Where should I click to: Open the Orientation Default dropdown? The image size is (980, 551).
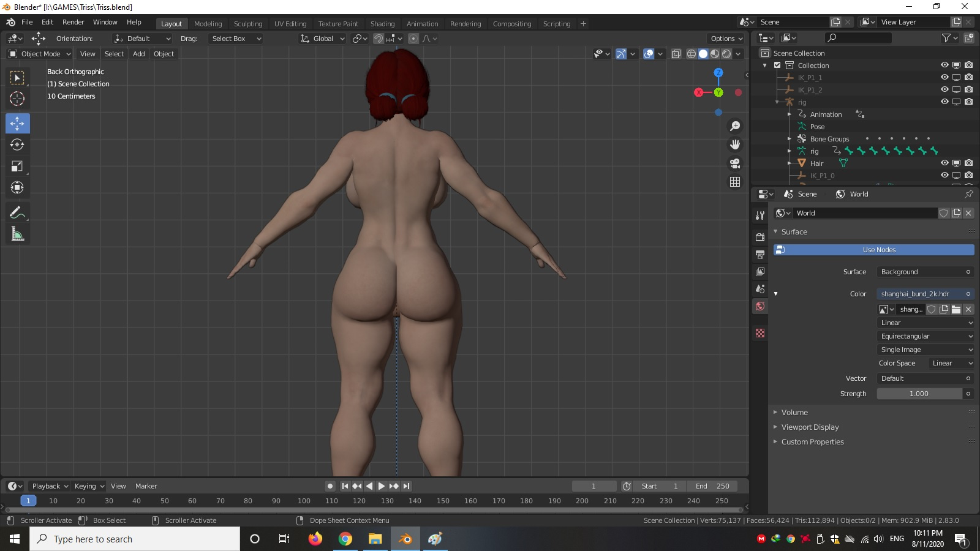(142, 39)
